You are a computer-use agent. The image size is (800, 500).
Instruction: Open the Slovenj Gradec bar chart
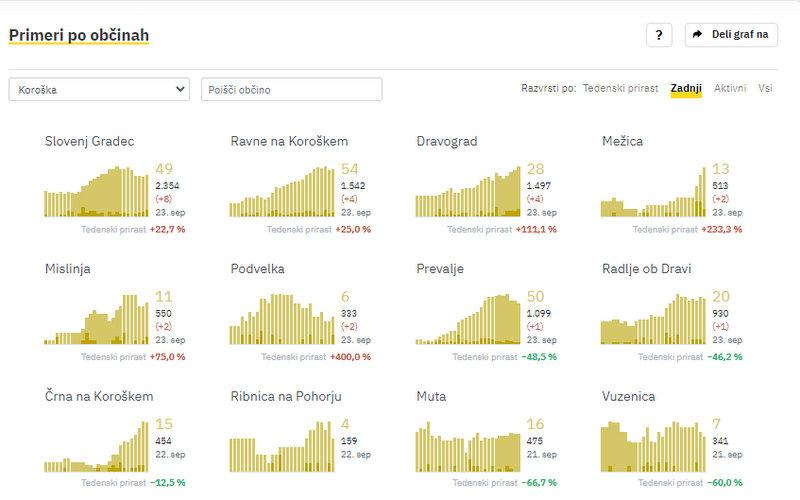98,190
